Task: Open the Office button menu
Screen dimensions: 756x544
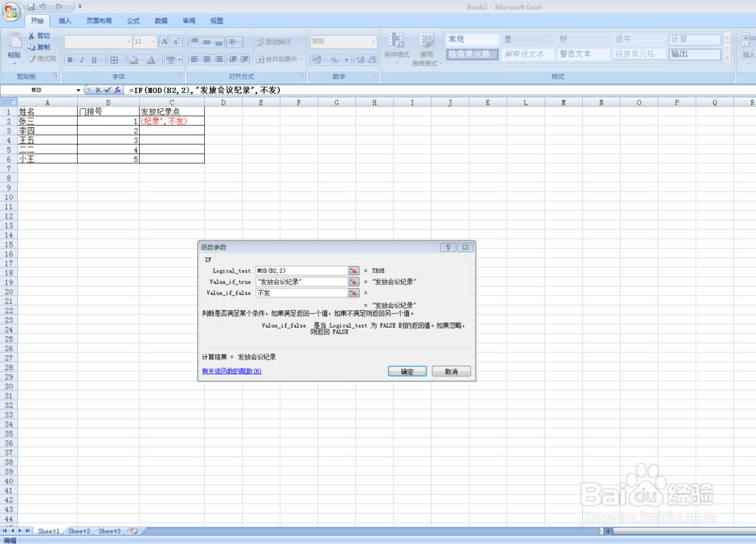Action: tap(11, 11)
